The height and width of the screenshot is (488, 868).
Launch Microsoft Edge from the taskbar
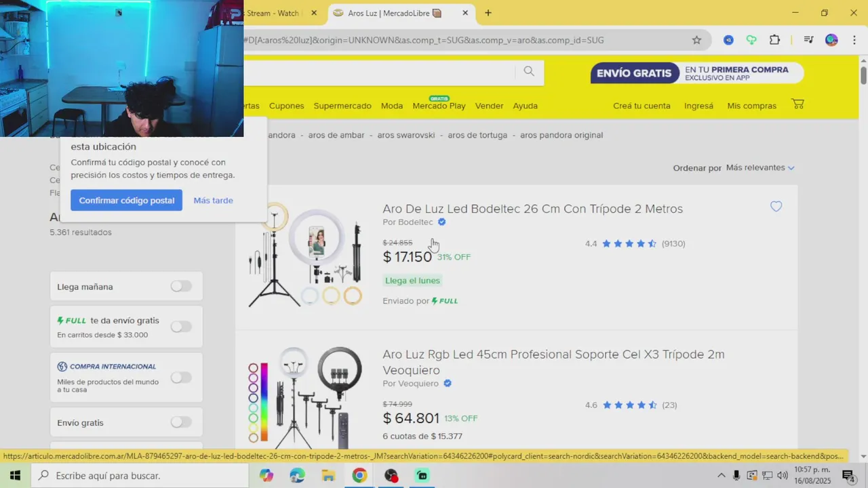[298, 476]
